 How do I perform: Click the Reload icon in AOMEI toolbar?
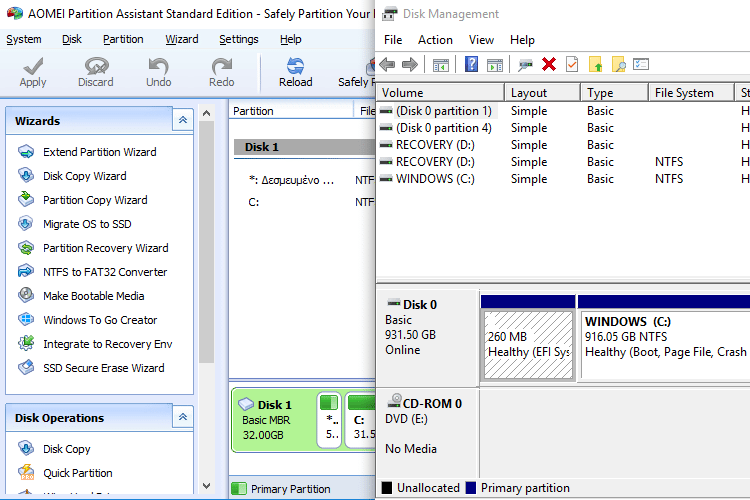pos(296,66)
